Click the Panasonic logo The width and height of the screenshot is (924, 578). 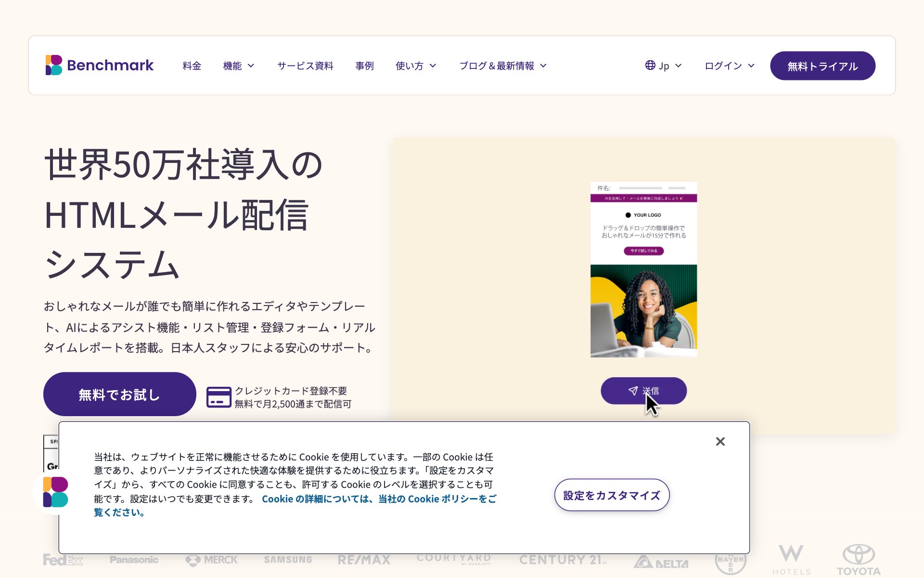[134, 560]
